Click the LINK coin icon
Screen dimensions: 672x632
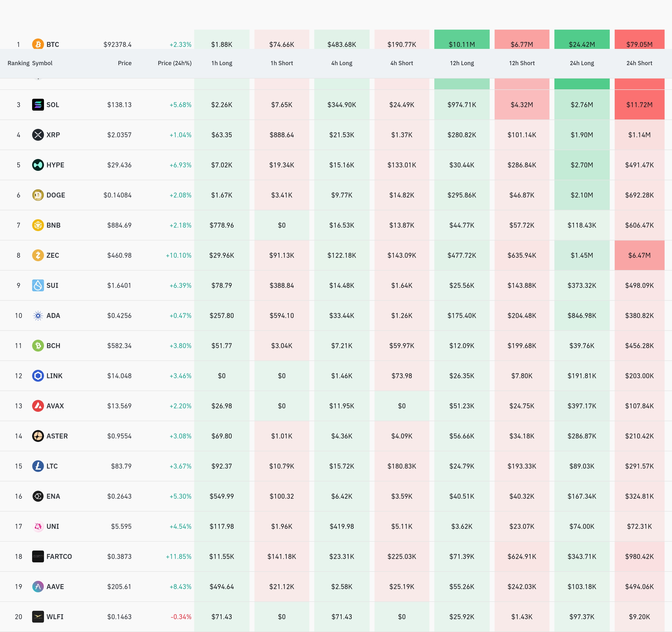pos(38,375)
